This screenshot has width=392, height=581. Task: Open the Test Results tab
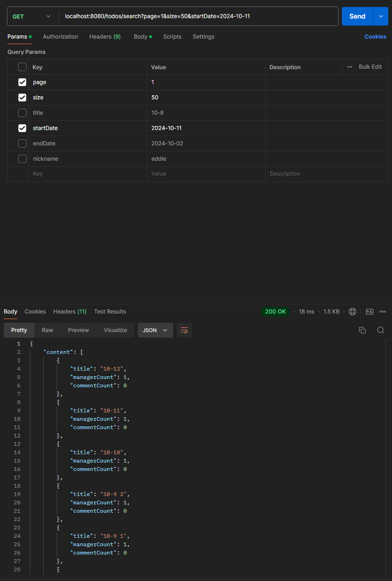pos(110,312)
